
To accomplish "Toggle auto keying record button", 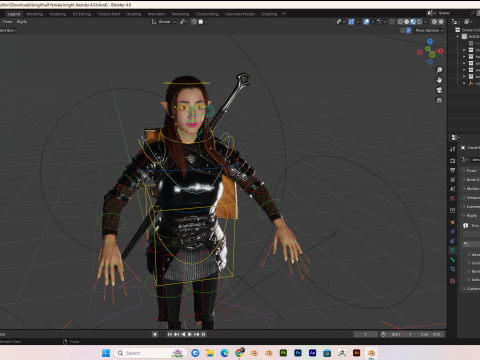I will pos(155,334).
